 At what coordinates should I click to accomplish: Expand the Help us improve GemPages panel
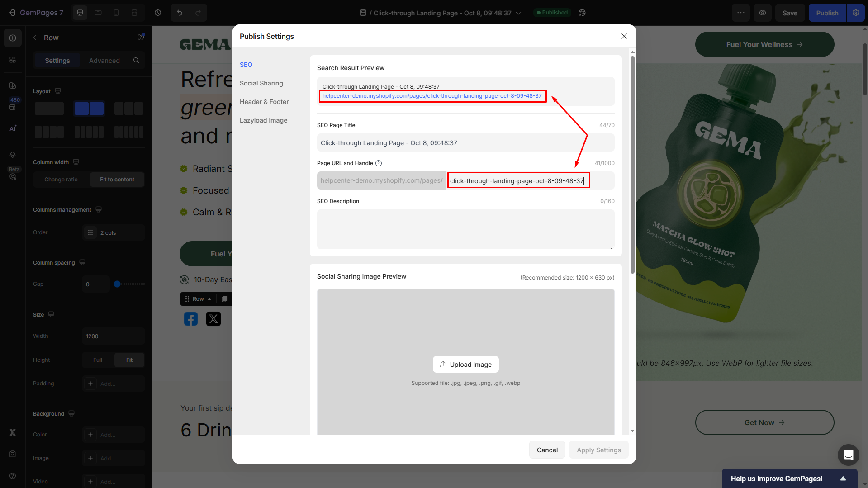point(843,479)
